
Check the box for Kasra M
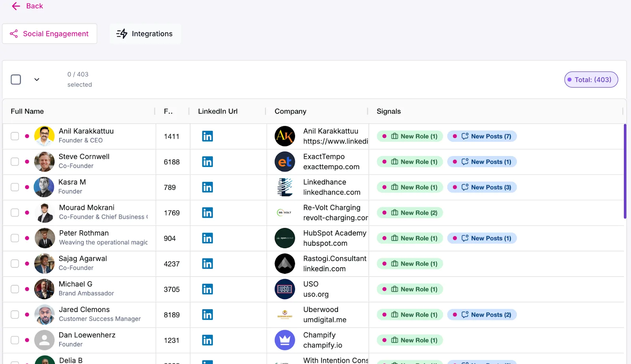pos(15,187)
